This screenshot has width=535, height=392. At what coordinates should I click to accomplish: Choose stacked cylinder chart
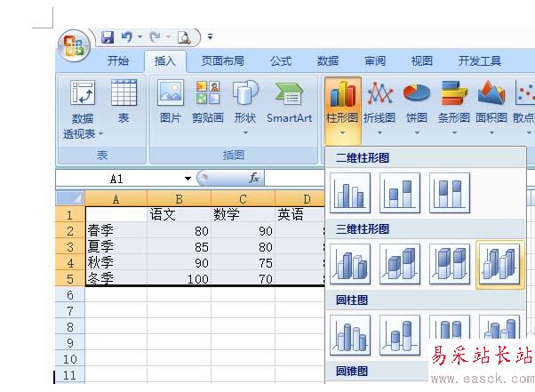coord(400,335)
